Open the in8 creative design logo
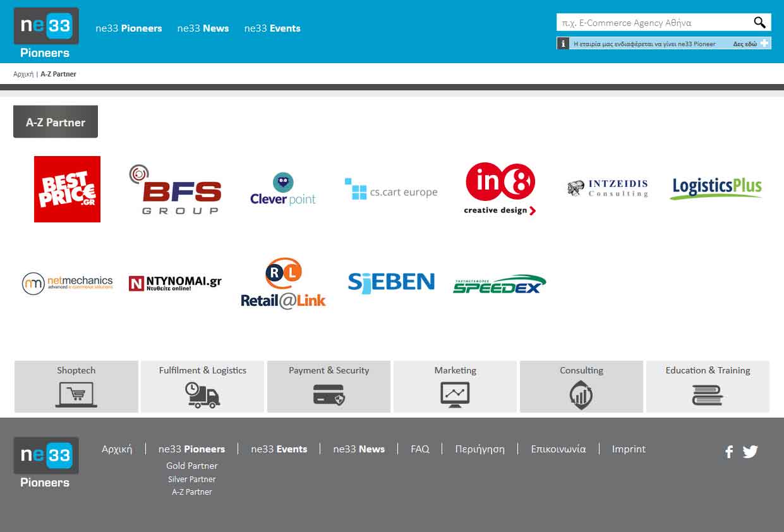784x532 pixels. 500,189
